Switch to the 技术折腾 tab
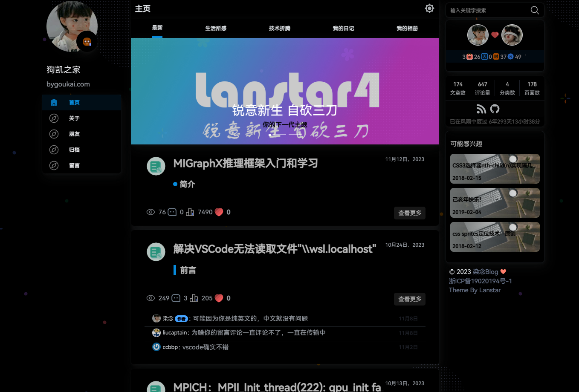579x392 pixels. pos(280,29)
